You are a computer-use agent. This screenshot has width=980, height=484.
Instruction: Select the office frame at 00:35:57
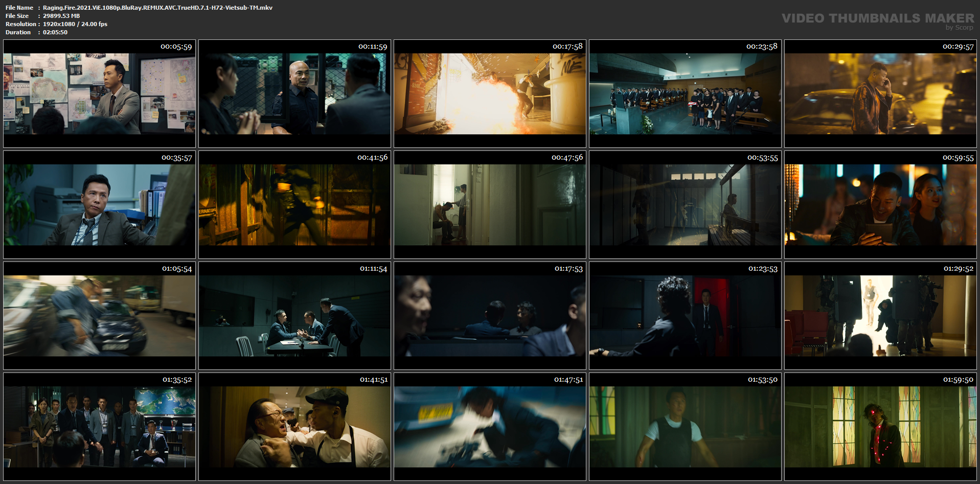[99, 205]
